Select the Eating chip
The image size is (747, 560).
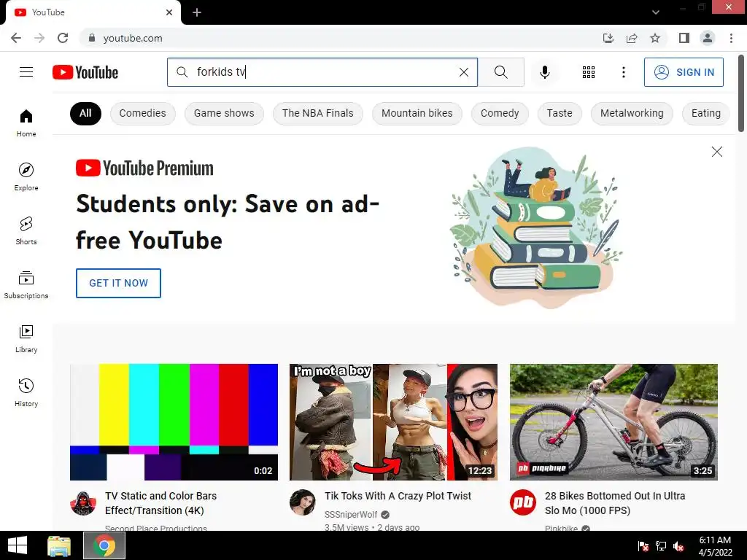pos(705,113)
